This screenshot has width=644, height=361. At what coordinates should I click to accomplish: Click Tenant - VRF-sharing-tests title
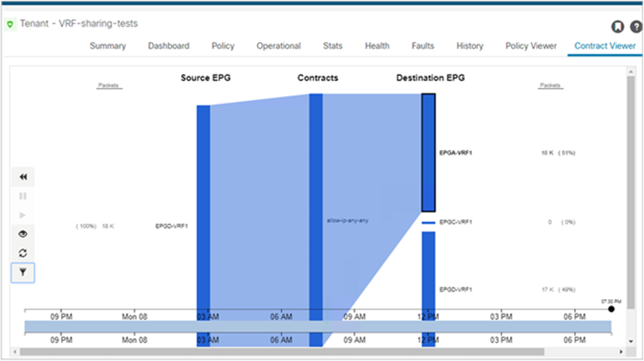[x=79, y=23]
